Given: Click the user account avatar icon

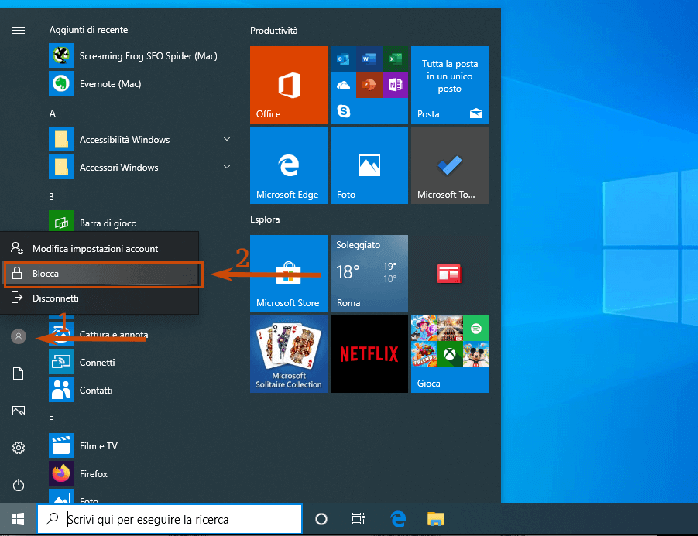Looking at the screenshot, I should [18, 337].
